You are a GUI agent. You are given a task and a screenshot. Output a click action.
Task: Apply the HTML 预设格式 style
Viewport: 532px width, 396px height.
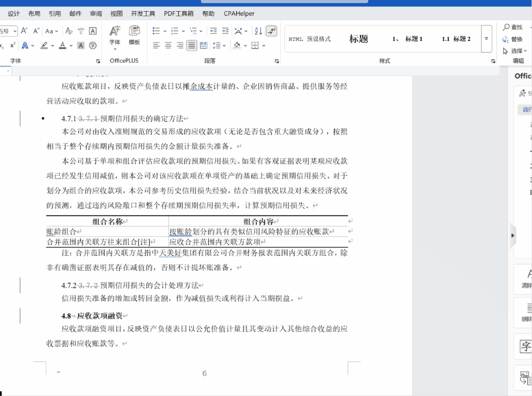[x=309, y=39]
